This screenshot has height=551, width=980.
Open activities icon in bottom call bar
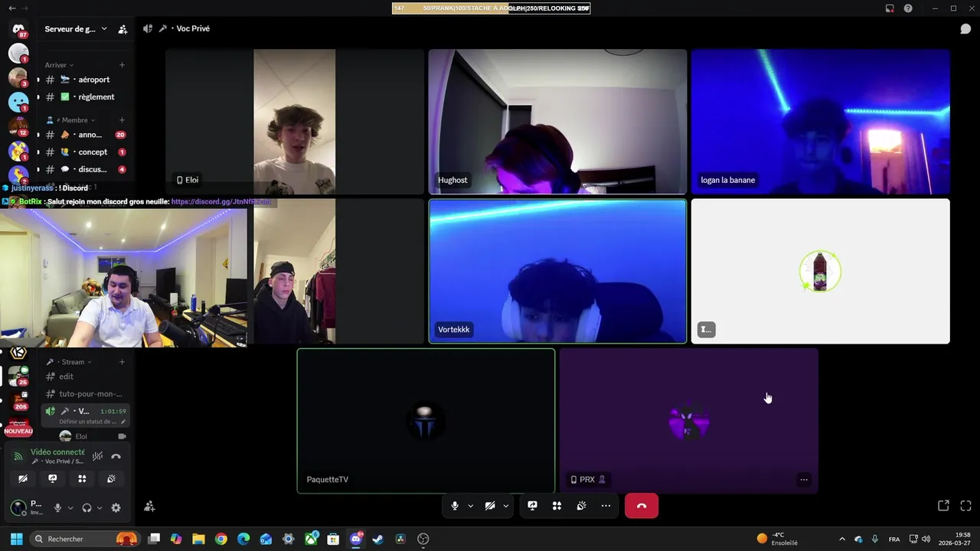click(557, 506)
